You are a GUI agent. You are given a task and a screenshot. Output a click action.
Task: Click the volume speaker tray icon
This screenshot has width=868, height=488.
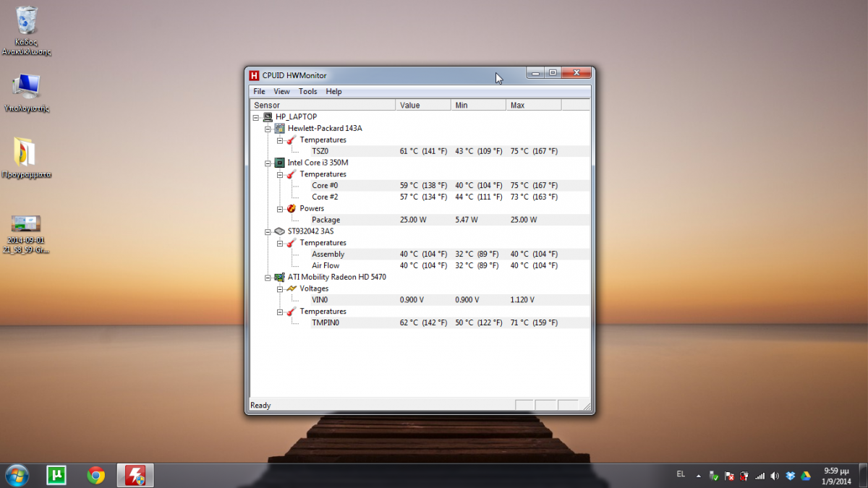pos(775,476)
